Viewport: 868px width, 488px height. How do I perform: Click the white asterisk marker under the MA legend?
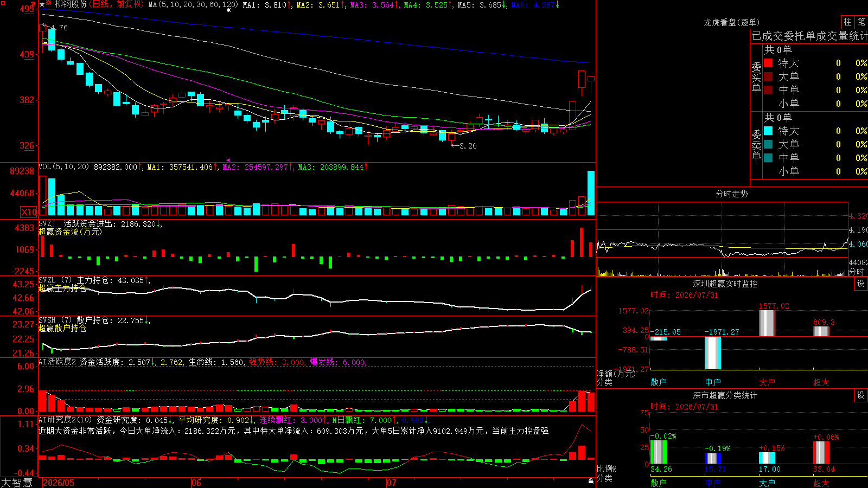point(229,10)
